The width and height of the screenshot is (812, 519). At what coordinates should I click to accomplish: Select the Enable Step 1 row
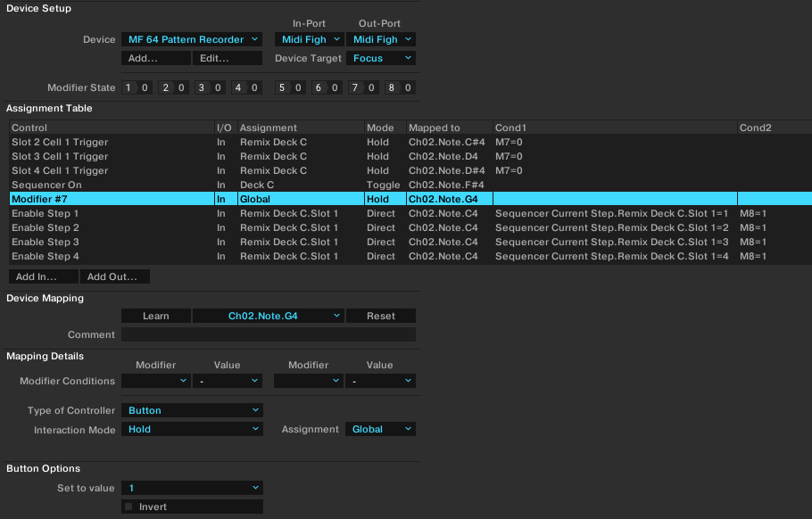tap(410, 213)
